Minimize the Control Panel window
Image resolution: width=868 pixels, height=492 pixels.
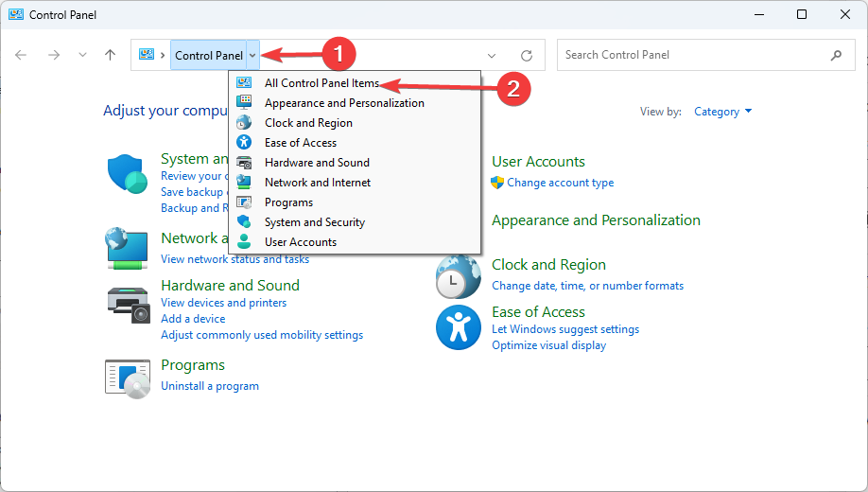pos(759,14)
